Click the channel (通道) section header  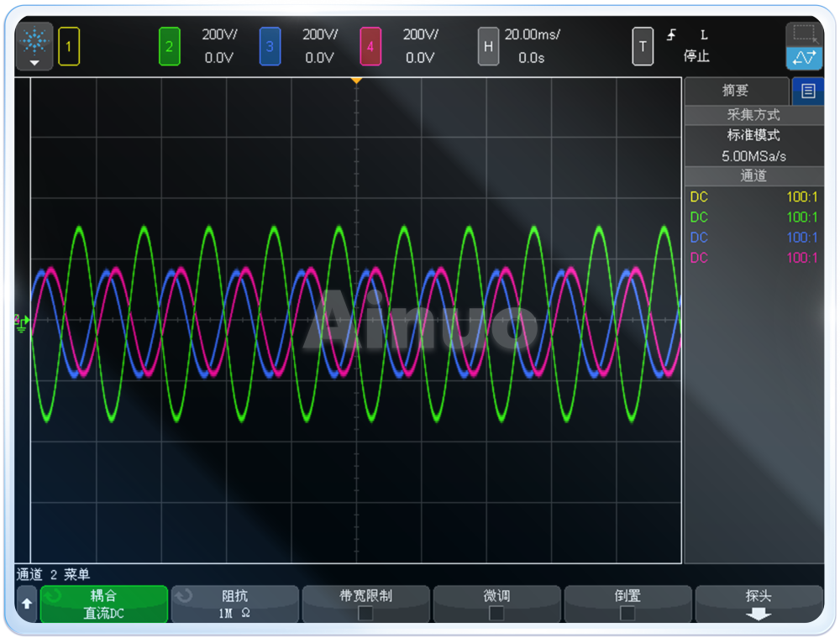click(x=753, y=175)
